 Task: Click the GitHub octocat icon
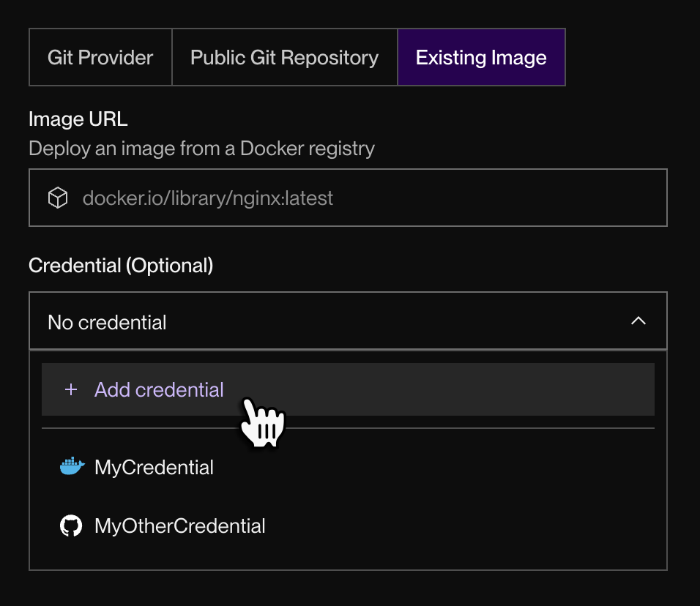(x=71, y=525)
